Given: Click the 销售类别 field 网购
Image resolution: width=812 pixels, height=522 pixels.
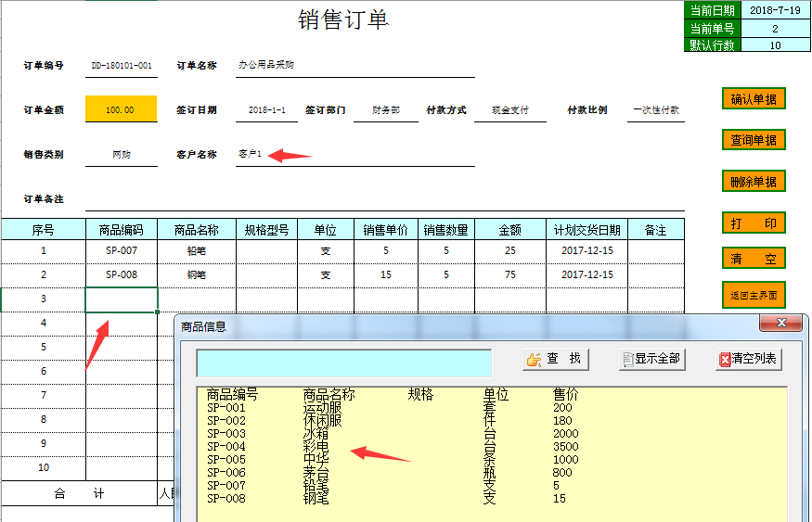Looking at the screenshot, I should (122, 154).
